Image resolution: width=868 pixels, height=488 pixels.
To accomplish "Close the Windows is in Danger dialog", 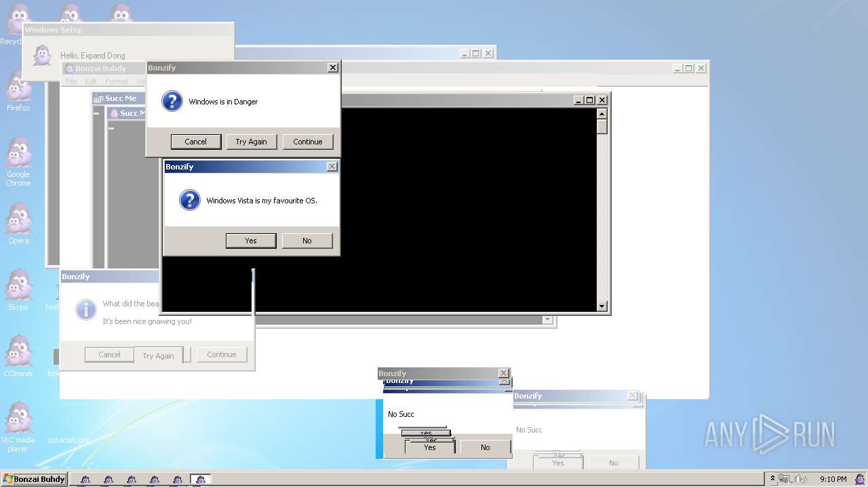I will pos(332,68).
